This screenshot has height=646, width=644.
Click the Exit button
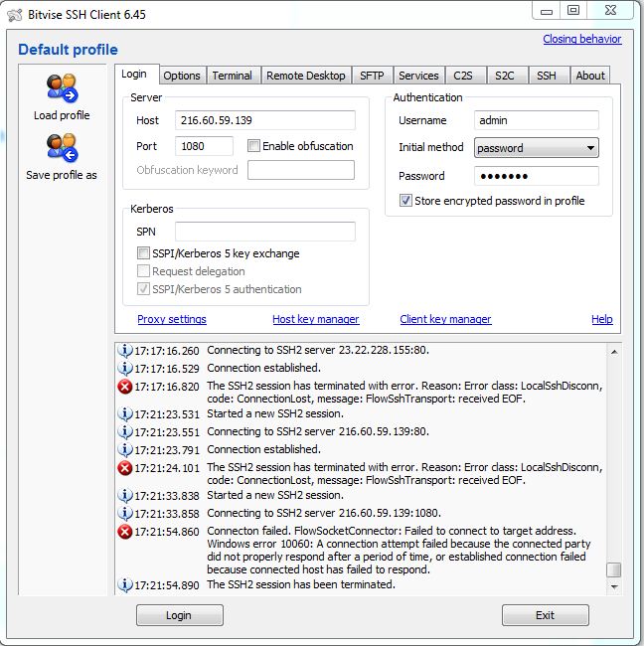click(545, 615)
